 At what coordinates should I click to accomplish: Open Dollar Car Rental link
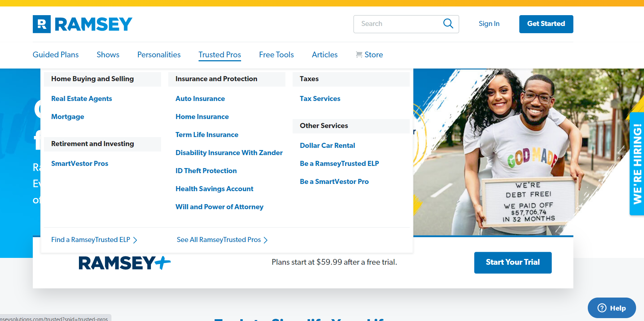(x=328, y=145)
